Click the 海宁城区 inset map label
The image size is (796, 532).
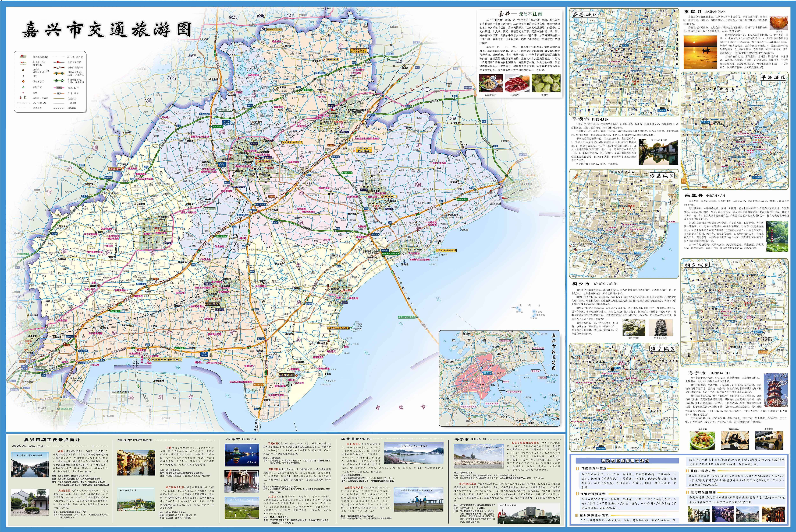tap(662, 348)
